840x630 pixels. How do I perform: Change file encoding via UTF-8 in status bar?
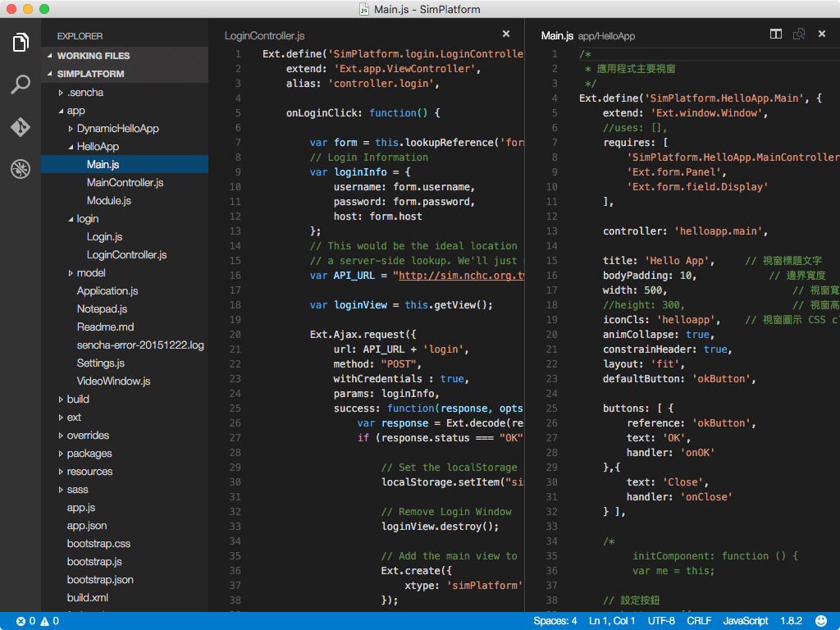(661, 621)
